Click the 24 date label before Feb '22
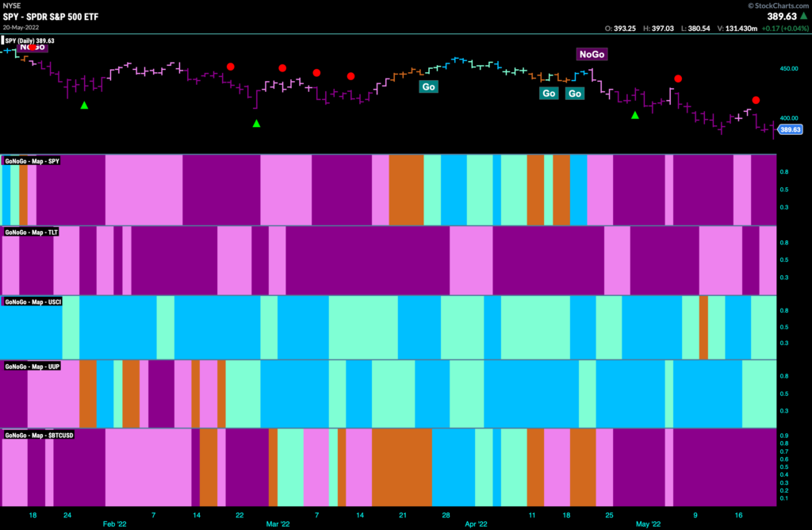Viewport: 812px width, 530px height. pyautogui.click(x=67, y=515)
